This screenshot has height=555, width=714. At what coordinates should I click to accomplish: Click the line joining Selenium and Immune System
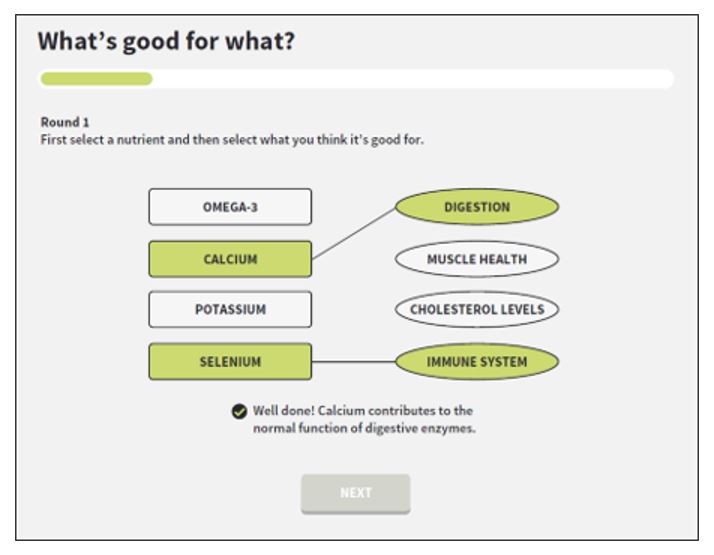(x=353, y=362)
